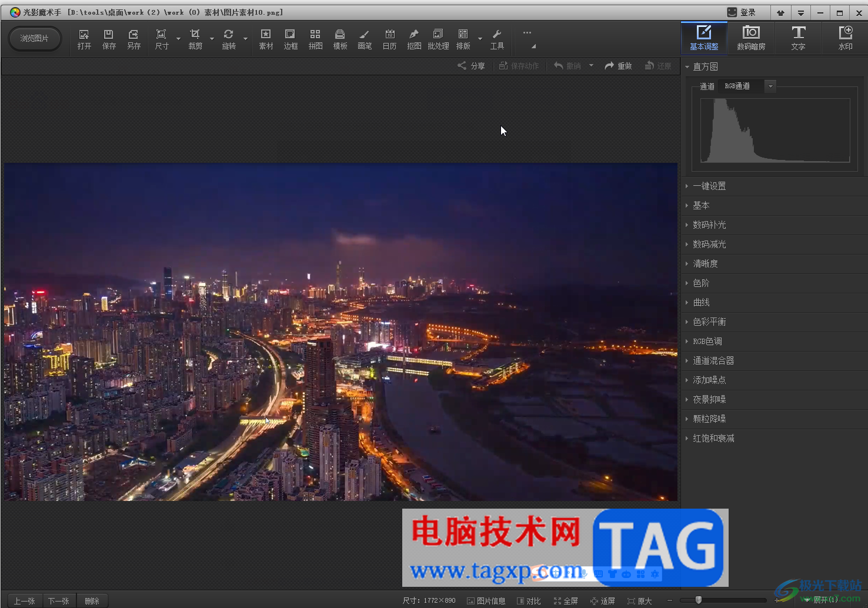Toggle 图片信息 image info display
The height and width of the screenshot is (608, 868).
486,601
